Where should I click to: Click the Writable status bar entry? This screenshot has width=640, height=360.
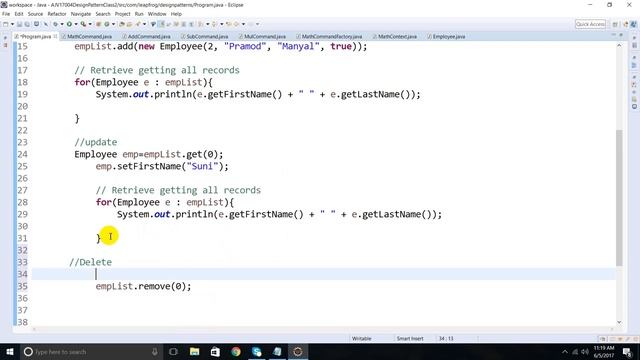click(x=362, y=338)
